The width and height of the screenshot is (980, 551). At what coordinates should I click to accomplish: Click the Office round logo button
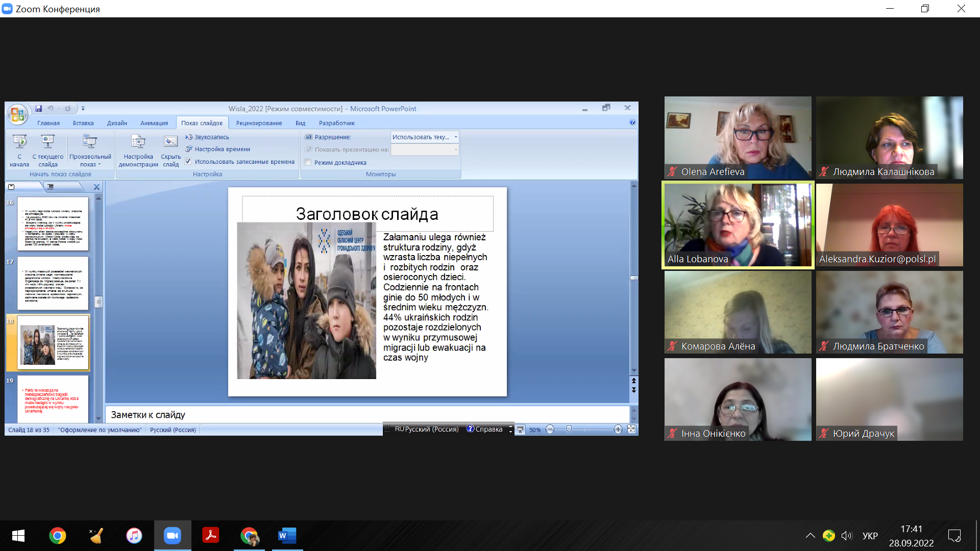[17, 114]
